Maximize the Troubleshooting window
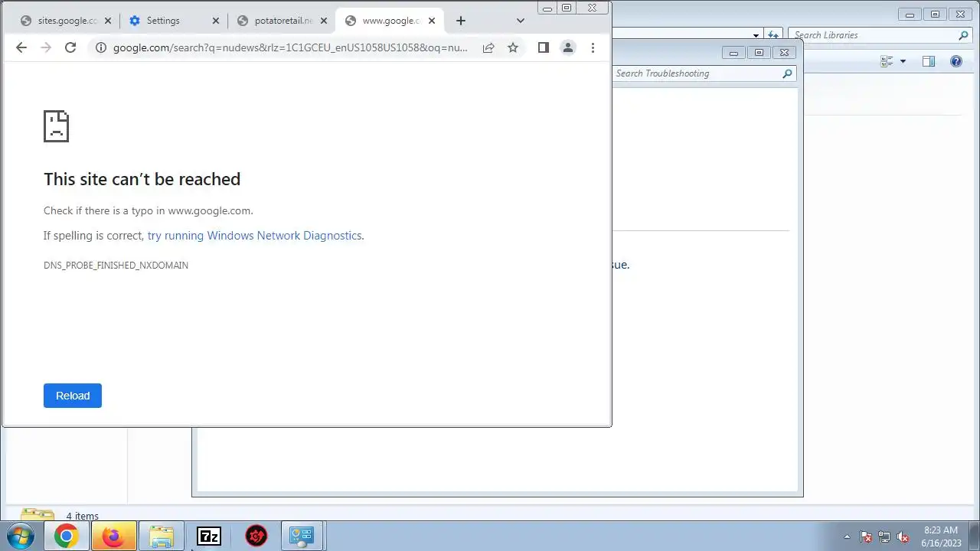 point(759,53)
